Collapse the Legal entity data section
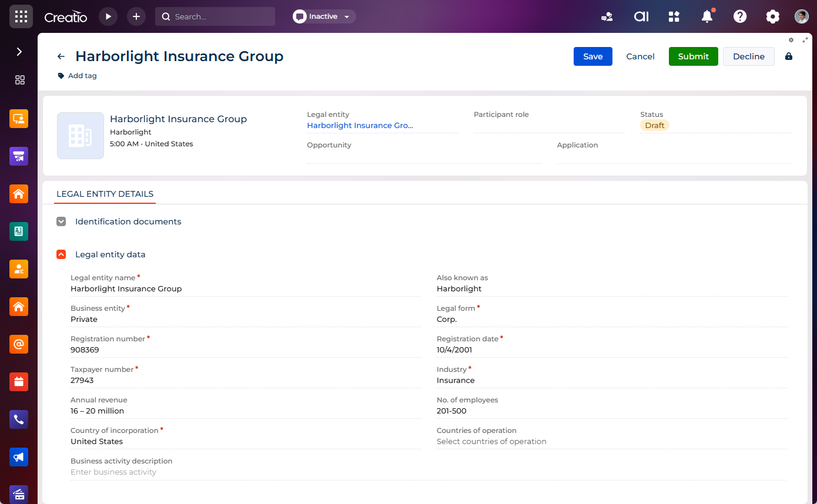The height and width of the screenshot is (504, 817). [61, 254]
